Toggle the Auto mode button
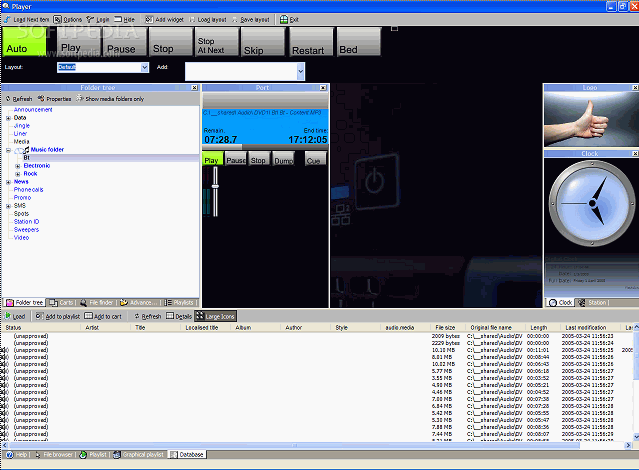 (24, 42)
